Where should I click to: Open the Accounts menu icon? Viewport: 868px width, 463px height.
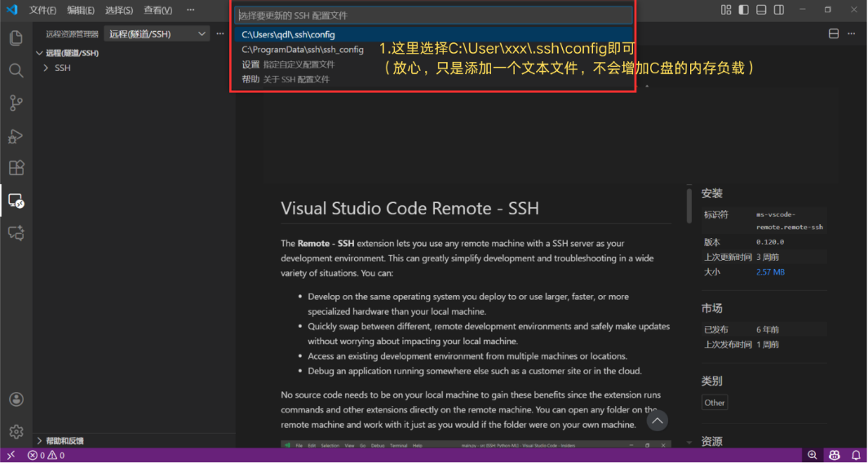[16, 399]
